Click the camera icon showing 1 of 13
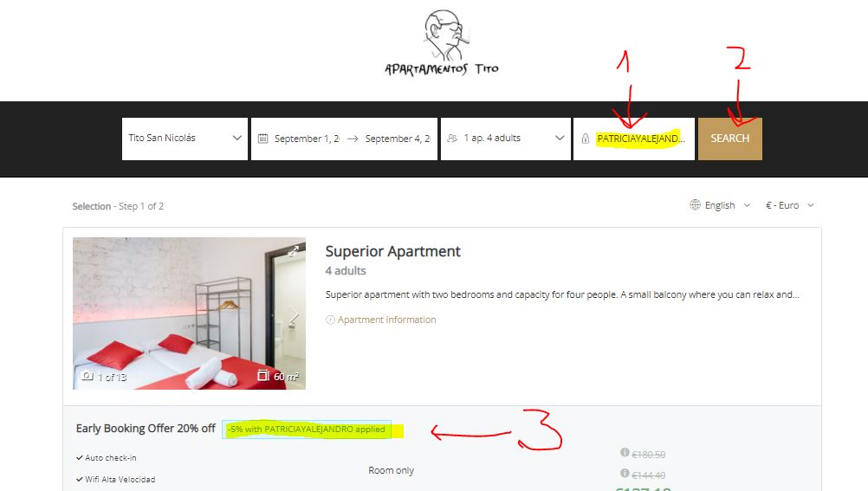Screen dimensions: 868x491 tap(87, 376)
